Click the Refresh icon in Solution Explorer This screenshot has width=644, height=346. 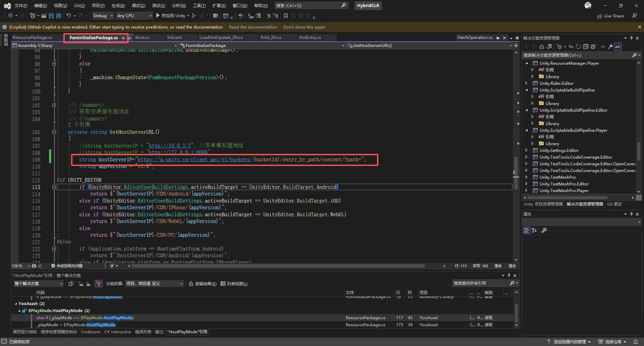click(578, 47)
